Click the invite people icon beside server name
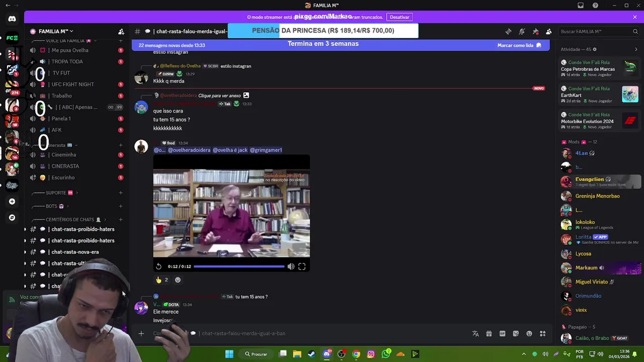 (121, 31)
